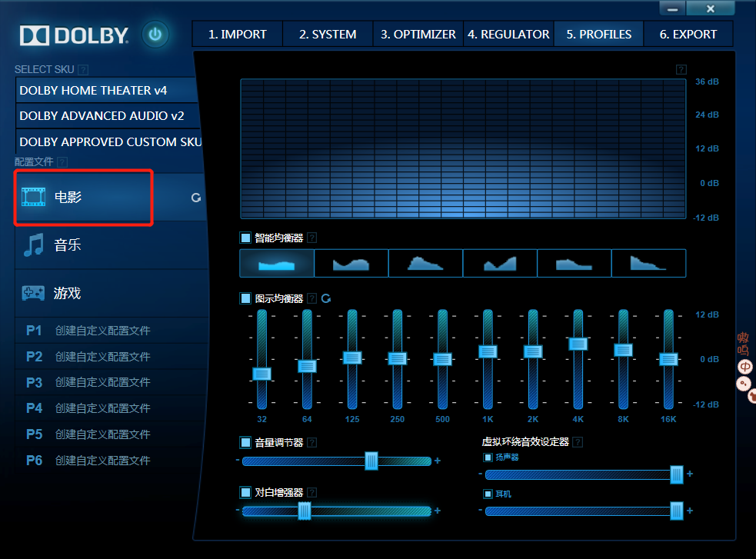Image resolution: width=756 pixels, height=559 pixels.
Task: Toggle the 耳机 surround checkbox
Action: (488, 494)
